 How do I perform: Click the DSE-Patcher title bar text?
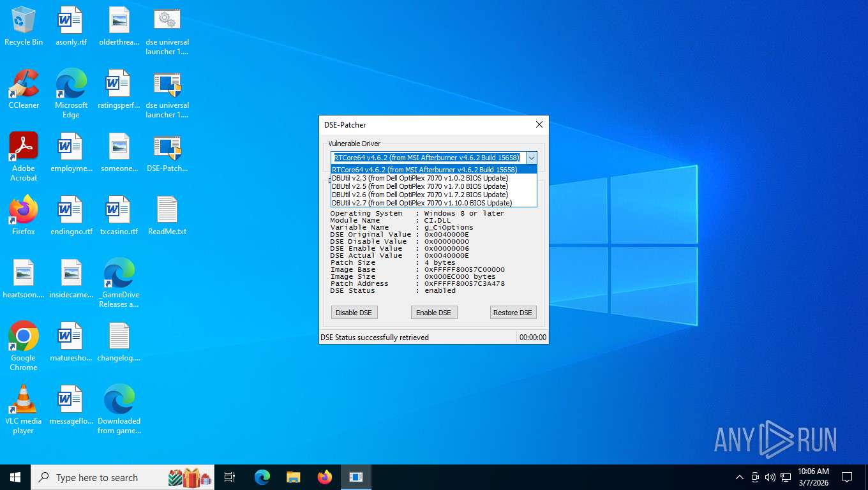pos(345,125)
